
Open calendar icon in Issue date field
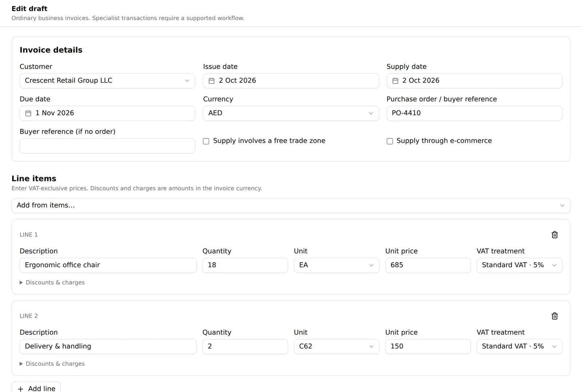tap(211, 81)
